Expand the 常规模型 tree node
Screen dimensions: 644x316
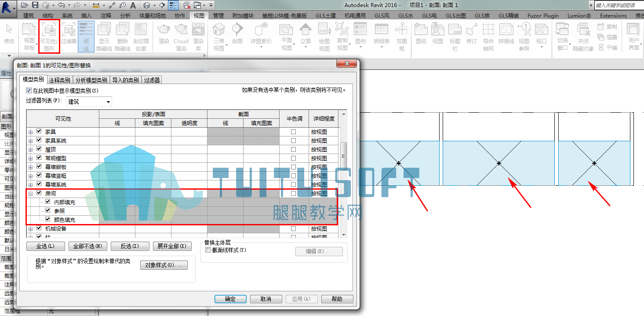31,158
